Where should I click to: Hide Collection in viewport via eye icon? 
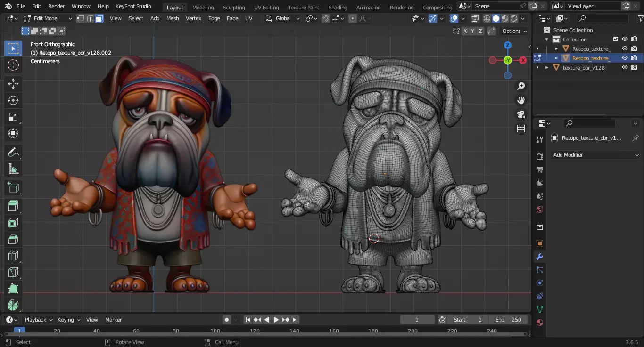coord(625,40)
